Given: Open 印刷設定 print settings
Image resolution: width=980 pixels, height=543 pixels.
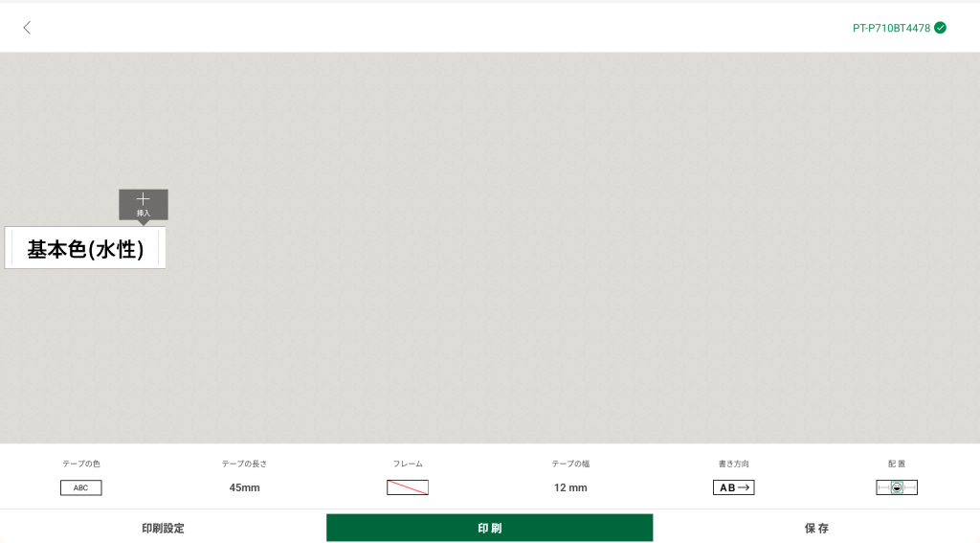Looking at the screenshot, I should coord(163,528).
